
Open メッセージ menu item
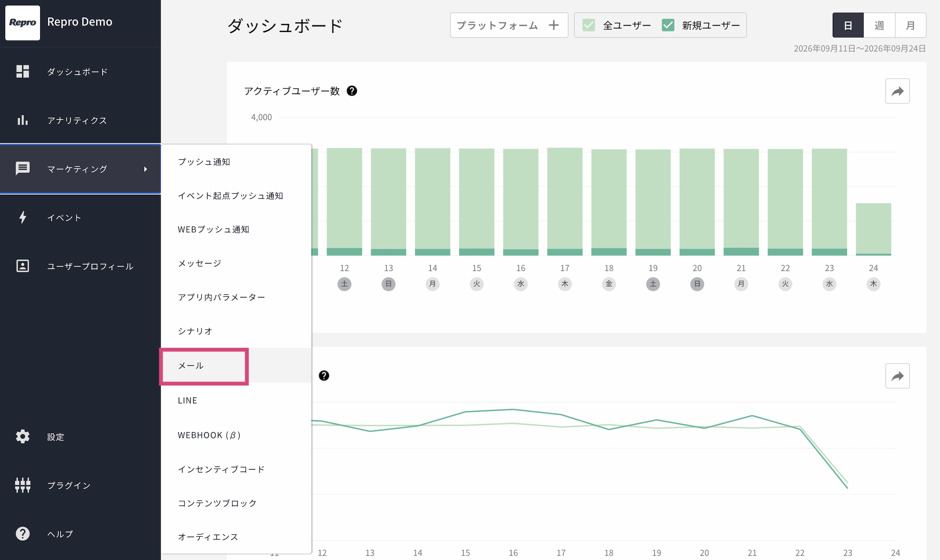(236, 263)
